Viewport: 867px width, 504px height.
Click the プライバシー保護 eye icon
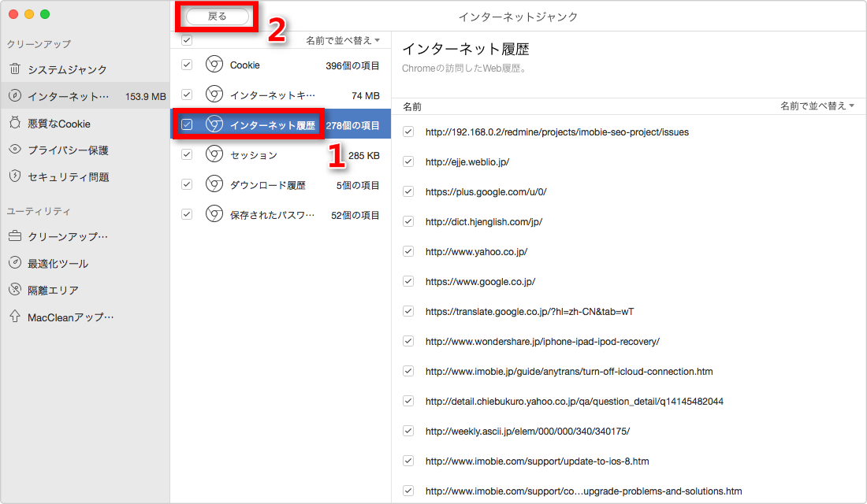(x=15, y=149)
